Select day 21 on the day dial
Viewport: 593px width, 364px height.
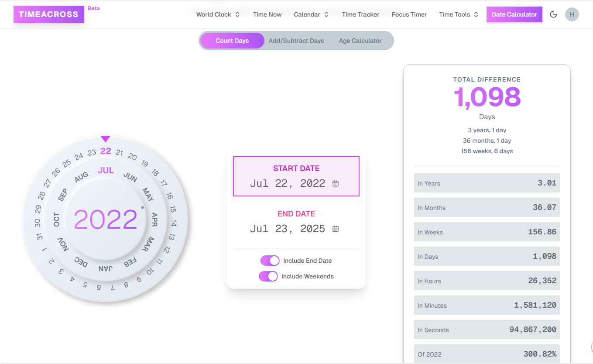[x=119, y=153]
